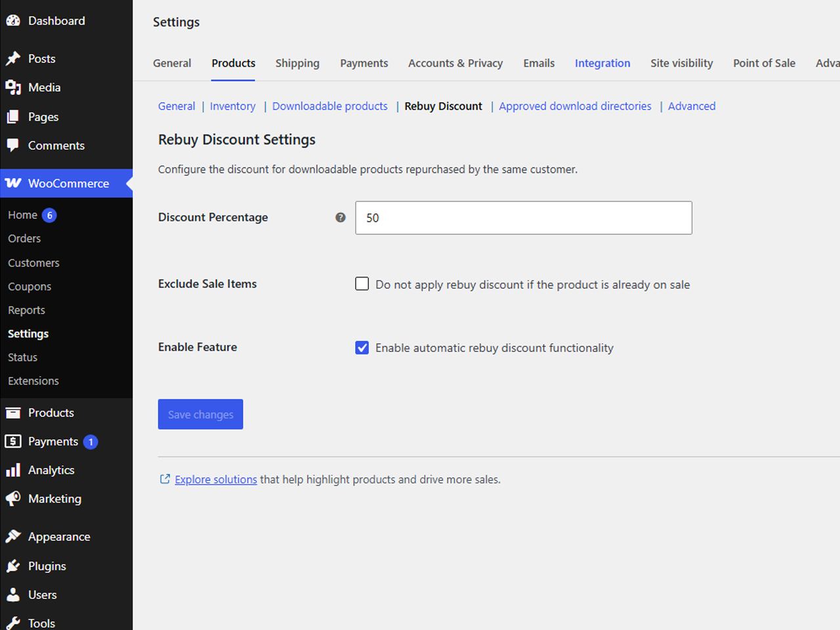Select the Point of Sale tab
The height and width of the screenshot is (630, 840).
[x=764, y=63]
